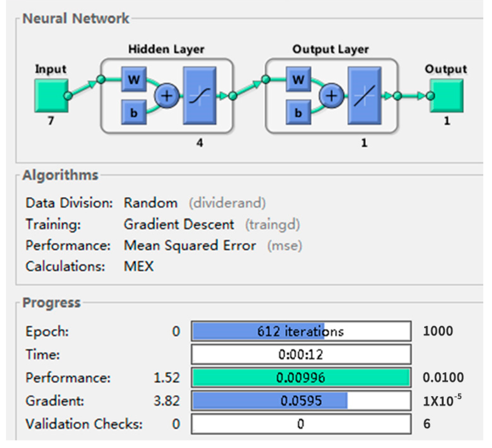This screenshot has width=492, height=448.
Task: Click the Output Layer bias b block
Action: (x=298, y=112)
